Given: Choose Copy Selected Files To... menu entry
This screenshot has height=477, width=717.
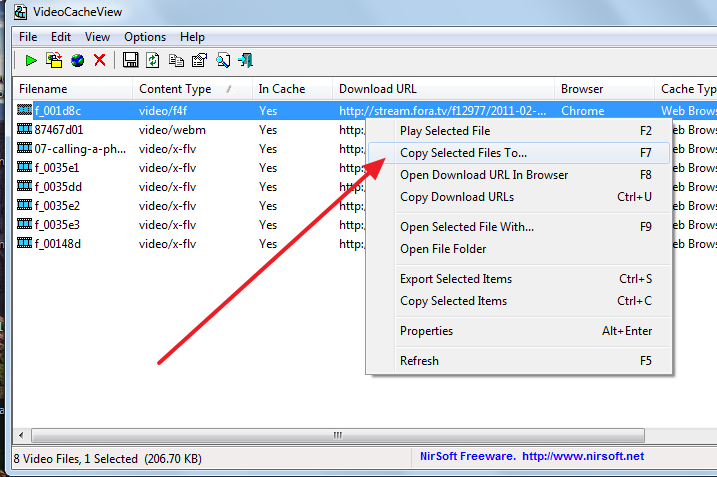Looking at the screenshot, I should click(x=519, y=153).
